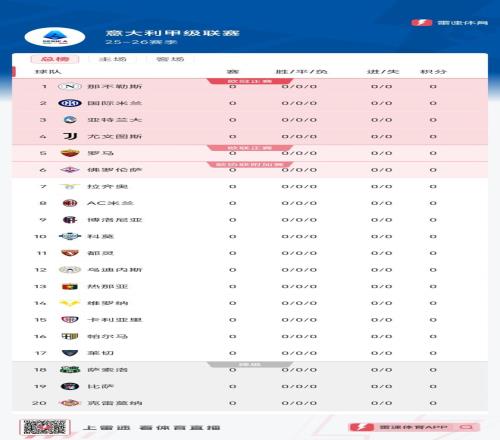The image size is (500, 440).
Task: Open the Parma team crest
Action: (x=70, y=336)
